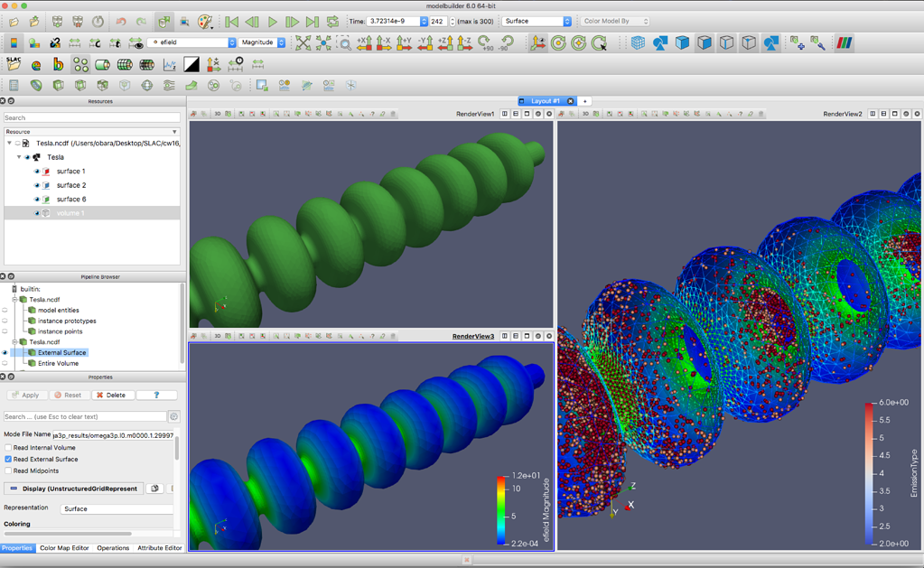The image size is (924, 568).
Task: Open the Surface representation dropdown at top
Action: tap(536, 20)
